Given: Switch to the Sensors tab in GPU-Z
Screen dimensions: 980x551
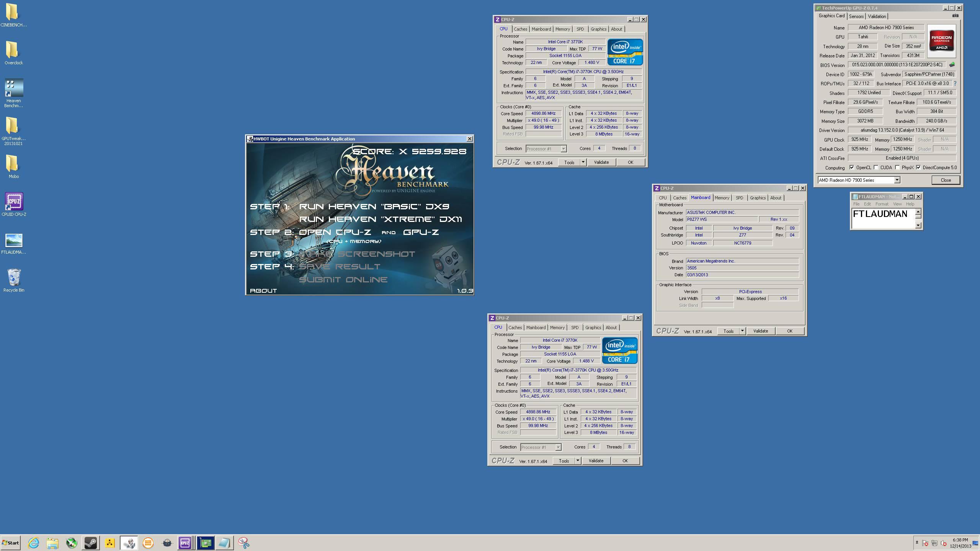Looking at the screenshot, I should [x=856, y=16].
